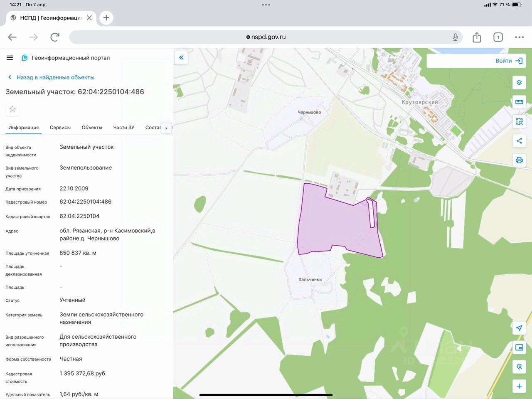Viewport: 532px width, 399px height.
Task: Activate the search-by-area selection tool
Action: [x=519, y=121]
